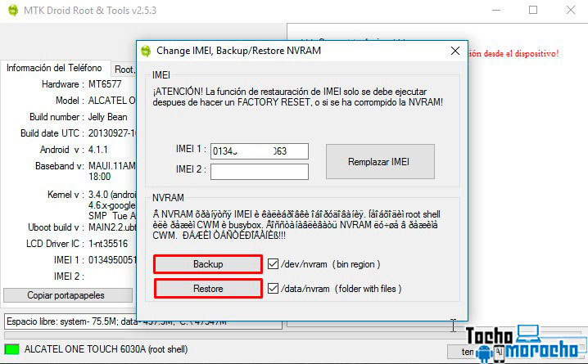The height and width of the screenshot is (364, 588).
Task: Click ALCATEL ONE TOUCH 6030A status text
Action: coord(106,349)
